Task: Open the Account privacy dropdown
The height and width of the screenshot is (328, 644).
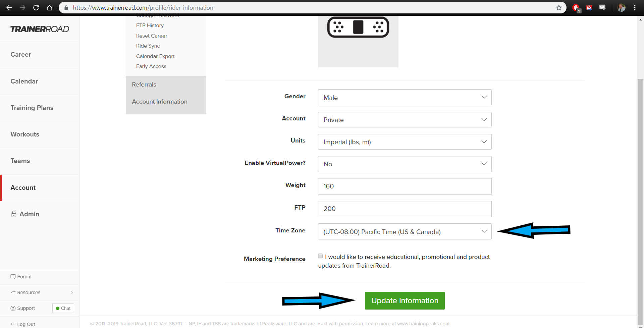Action: 405,119
